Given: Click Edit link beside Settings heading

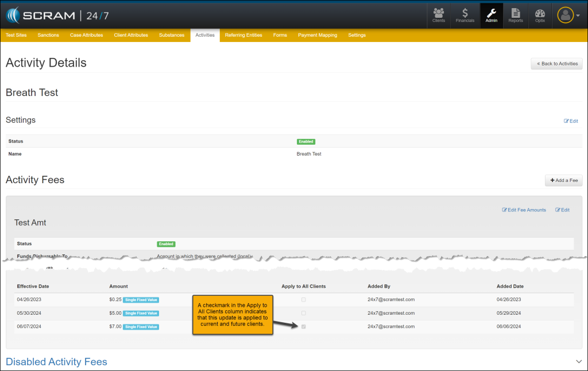Looking at the screenshot, I should tap(571, 121).
